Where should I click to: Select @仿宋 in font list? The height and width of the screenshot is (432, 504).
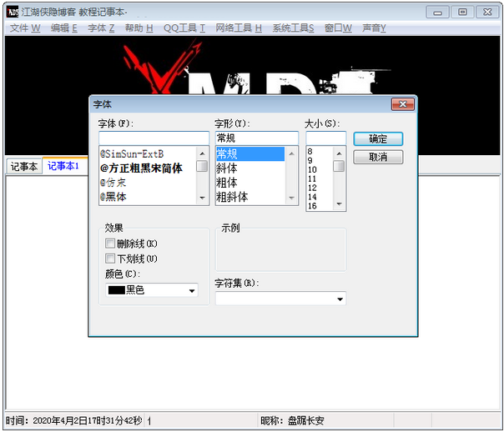(148, 183)
